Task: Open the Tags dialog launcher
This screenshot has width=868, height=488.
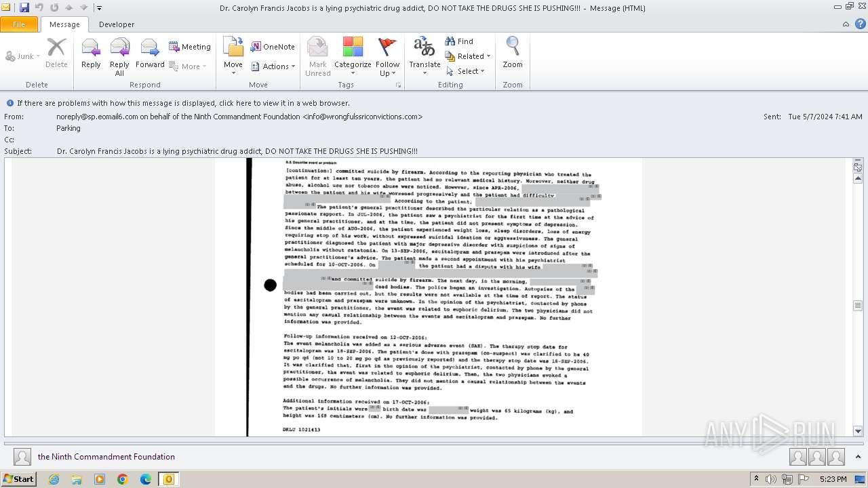Action: 399,85
